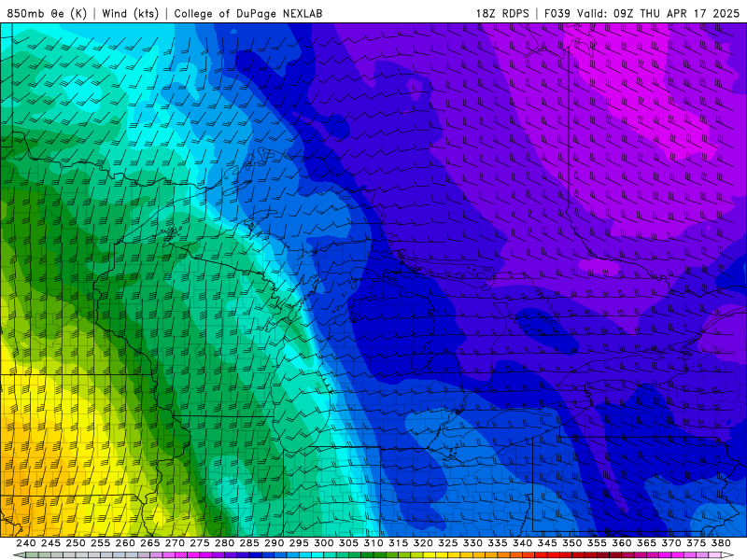Select the 300 legend value
Image resolution: width=747 pixels, height=560 pixels.
[x=323, y=543]
